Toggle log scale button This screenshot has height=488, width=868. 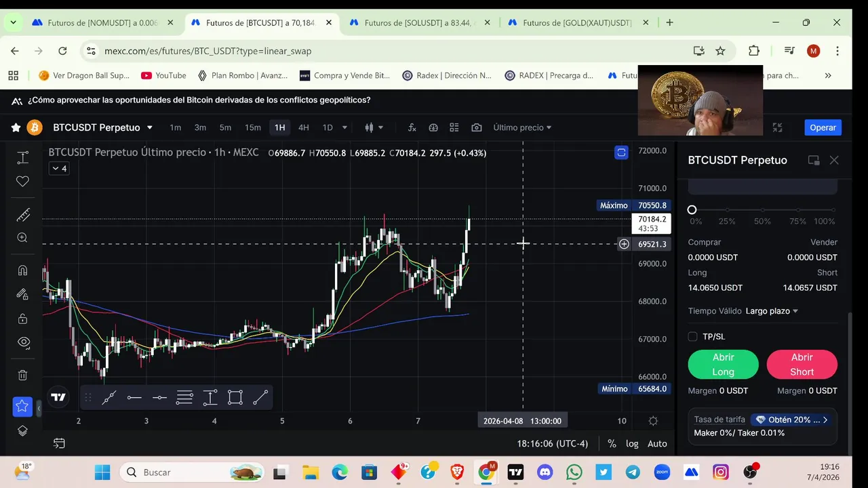point(632,443)
